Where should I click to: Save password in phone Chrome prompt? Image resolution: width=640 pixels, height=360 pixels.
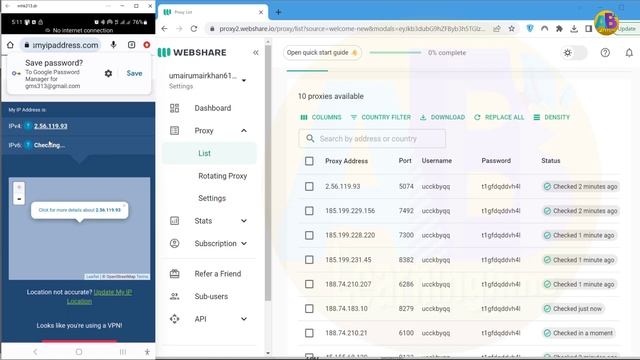[x=134, y=73]
